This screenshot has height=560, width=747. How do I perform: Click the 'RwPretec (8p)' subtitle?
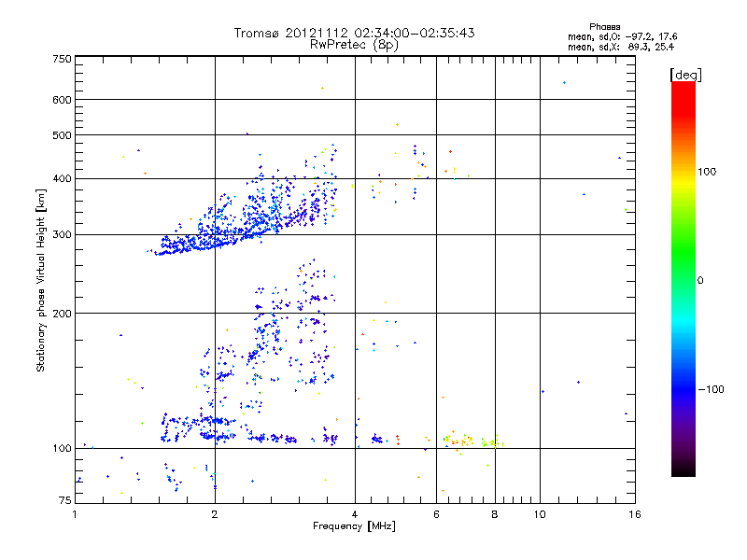click(x=354, y=45)
